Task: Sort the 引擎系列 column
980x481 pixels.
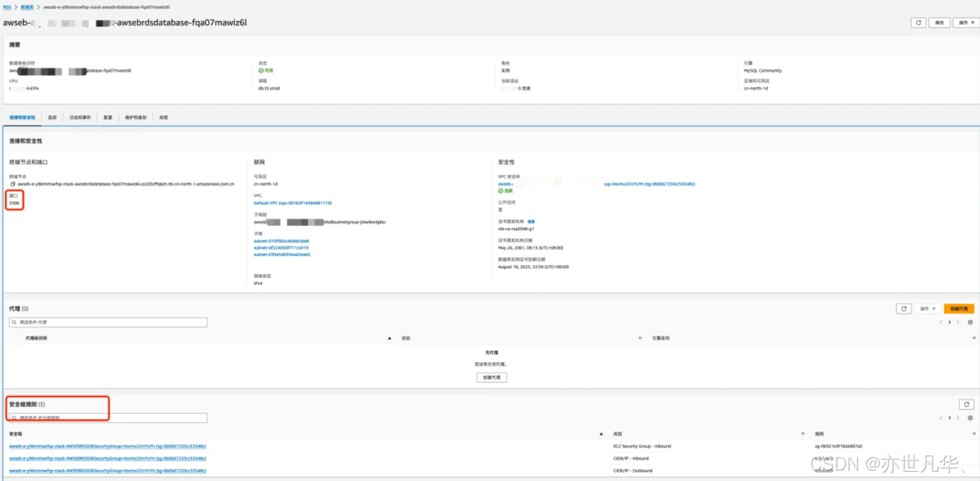Action: [x=974, y=338]
